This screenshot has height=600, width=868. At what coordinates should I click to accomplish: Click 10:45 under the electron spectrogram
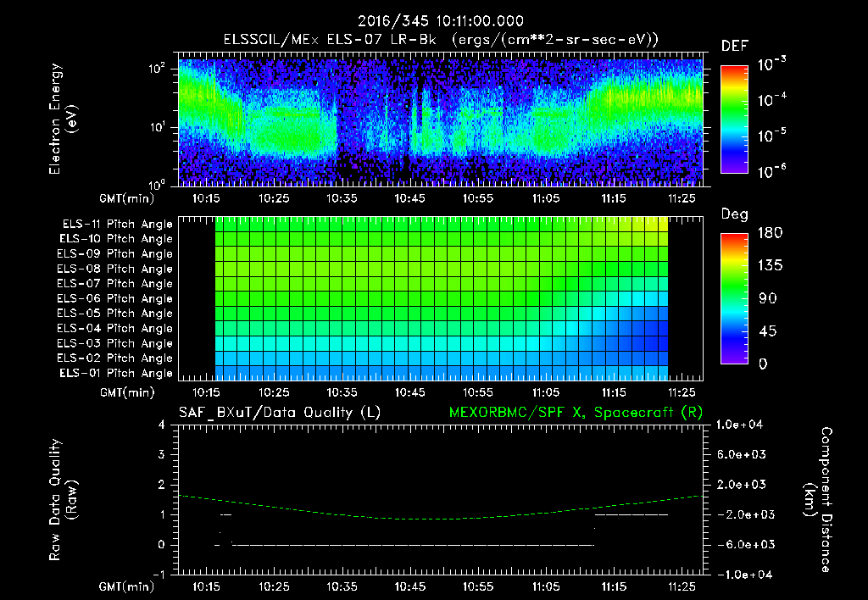[409, 198]
